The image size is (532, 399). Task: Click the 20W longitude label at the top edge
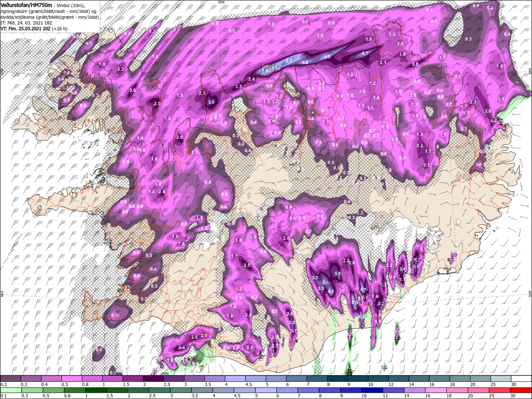(221, 2)
